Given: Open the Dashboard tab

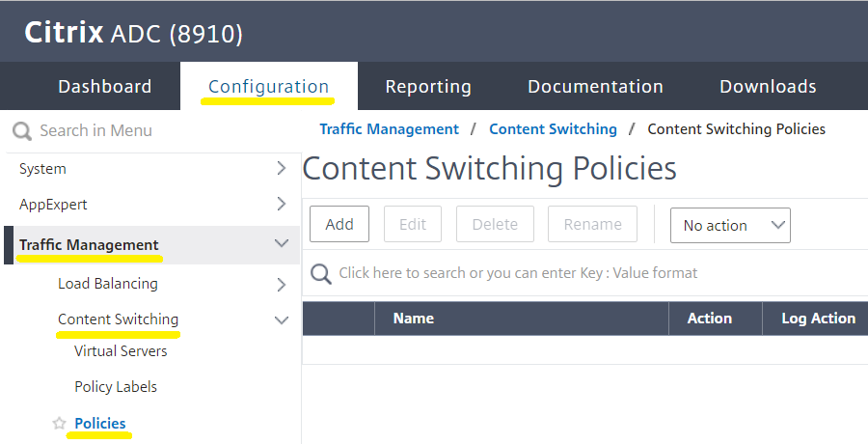Looking at the screenshot, I should click(104, 87).
